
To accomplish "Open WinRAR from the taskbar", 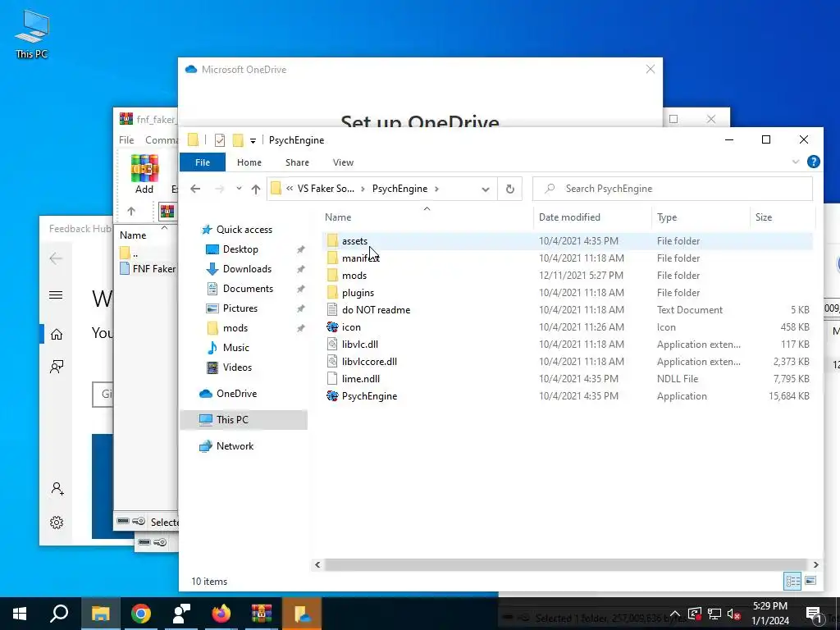I will (x=262, y=614).
